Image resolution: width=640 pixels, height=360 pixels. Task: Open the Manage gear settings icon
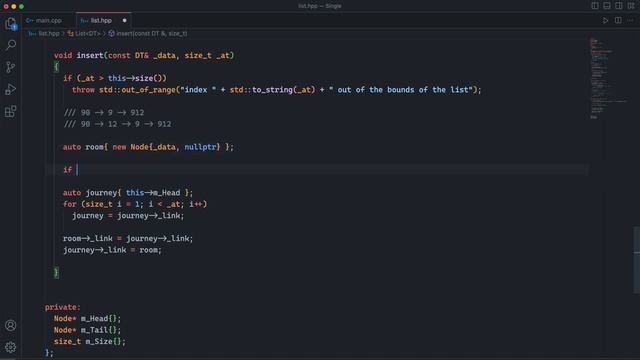tap(11, 347)
